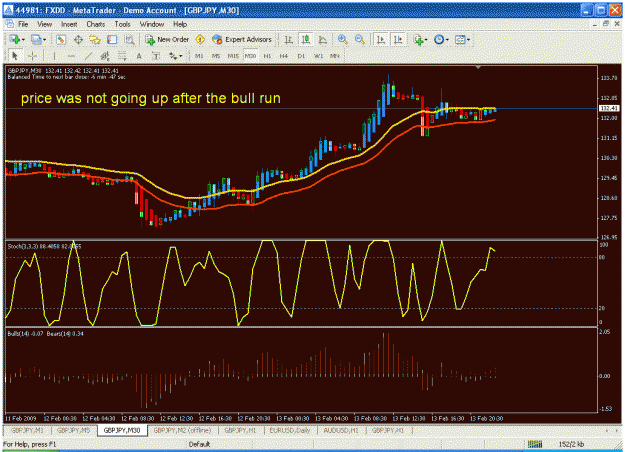625x452 pixels.
Task: Open the Strategy Tester magnifier icon
Action: (x=129, y=39)
